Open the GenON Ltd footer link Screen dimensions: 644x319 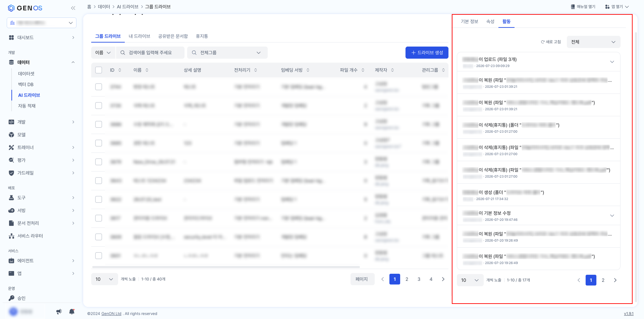tap(111, 314)
